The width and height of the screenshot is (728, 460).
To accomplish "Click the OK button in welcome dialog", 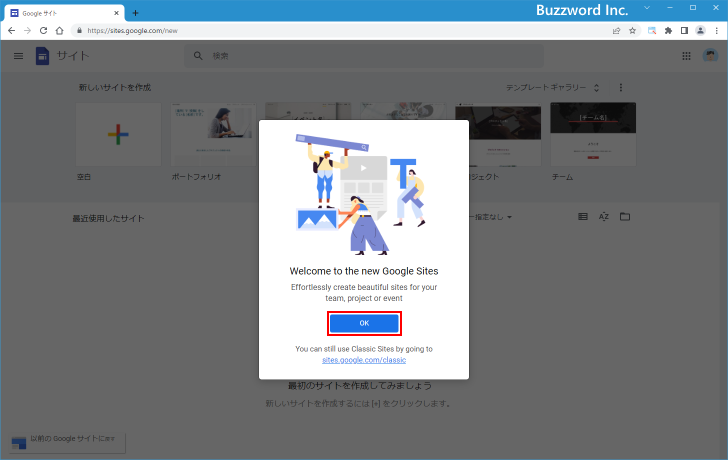I will (x=364, y=323).
